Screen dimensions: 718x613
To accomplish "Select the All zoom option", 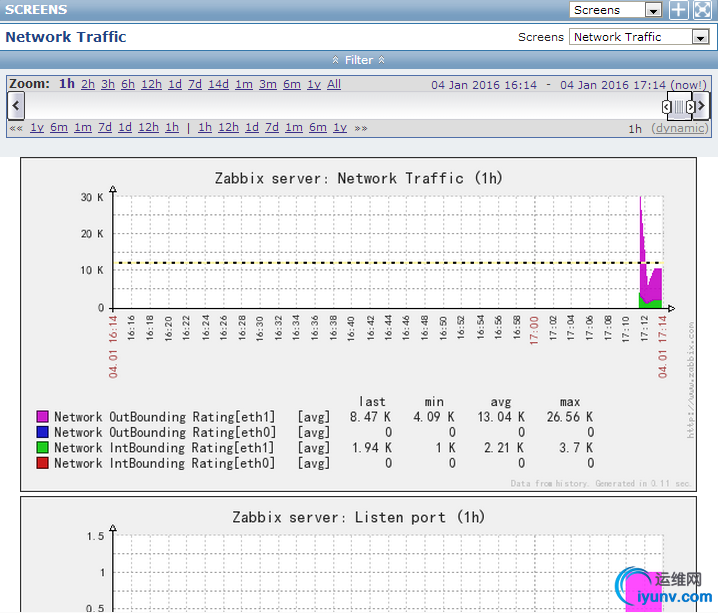I will (334, 84).
